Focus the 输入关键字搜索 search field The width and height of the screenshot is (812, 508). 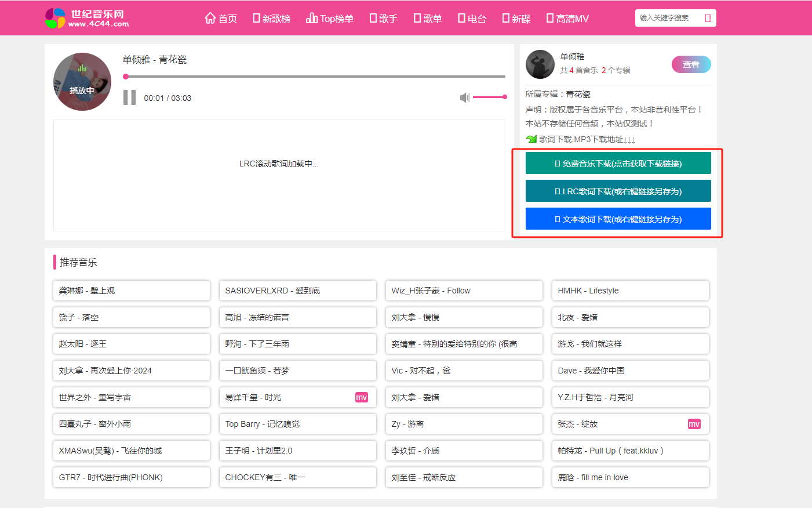669,18
